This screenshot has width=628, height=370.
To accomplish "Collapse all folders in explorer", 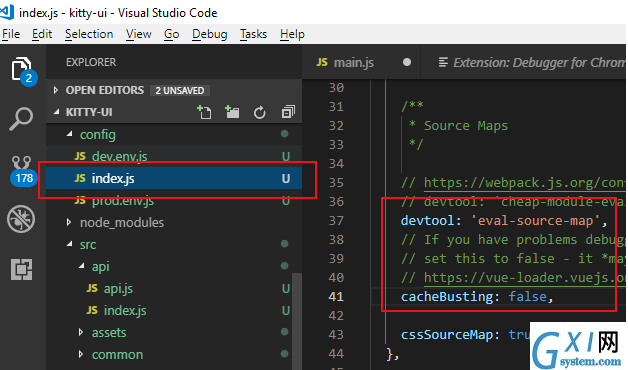I will point(288,112).
